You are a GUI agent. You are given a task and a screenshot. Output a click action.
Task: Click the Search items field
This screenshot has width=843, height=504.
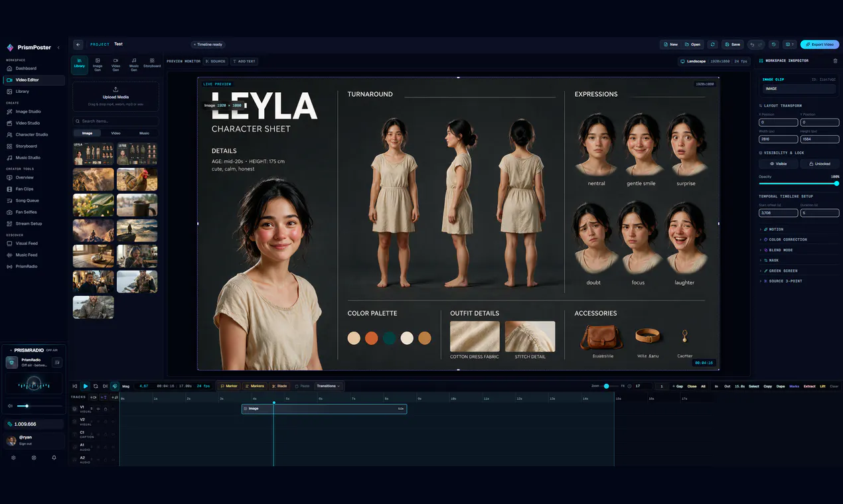pyautogui.click(x=115, y=121)
